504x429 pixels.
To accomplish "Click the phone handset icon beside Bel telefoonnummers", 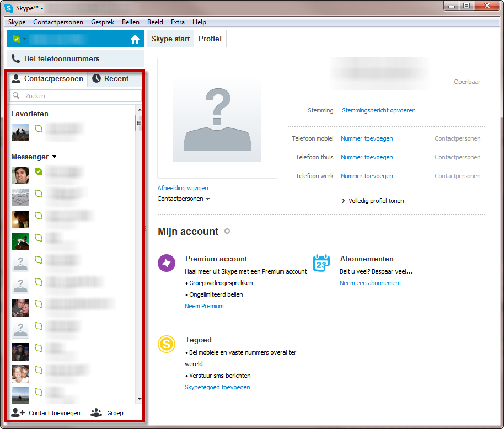I will coord(15,58).
